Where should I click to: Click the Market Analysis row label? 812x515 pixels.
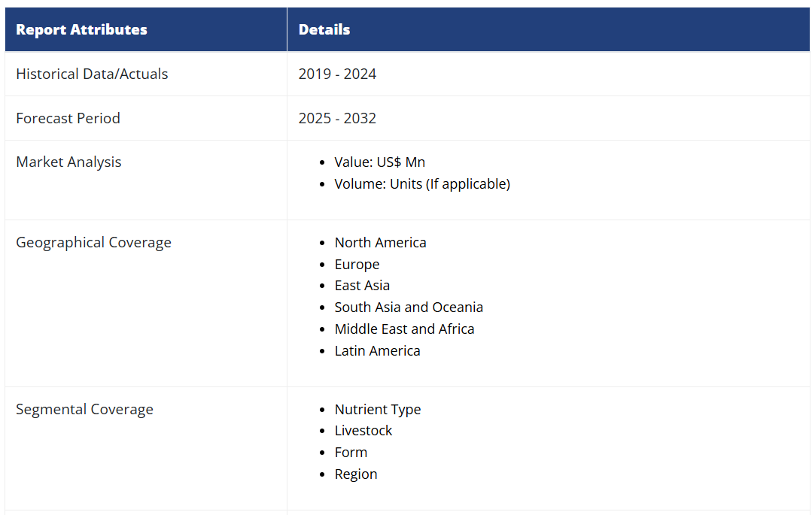click(x=68, y=162)
